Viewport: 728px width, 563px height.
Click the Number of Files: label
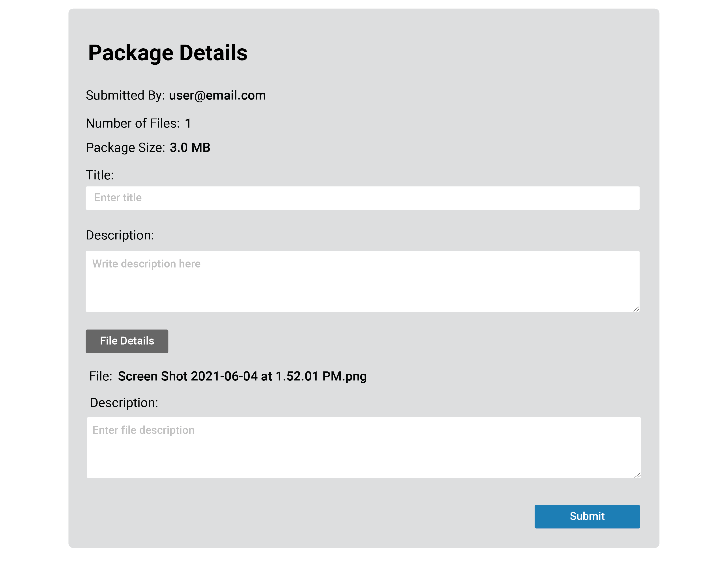pos(133,123)
